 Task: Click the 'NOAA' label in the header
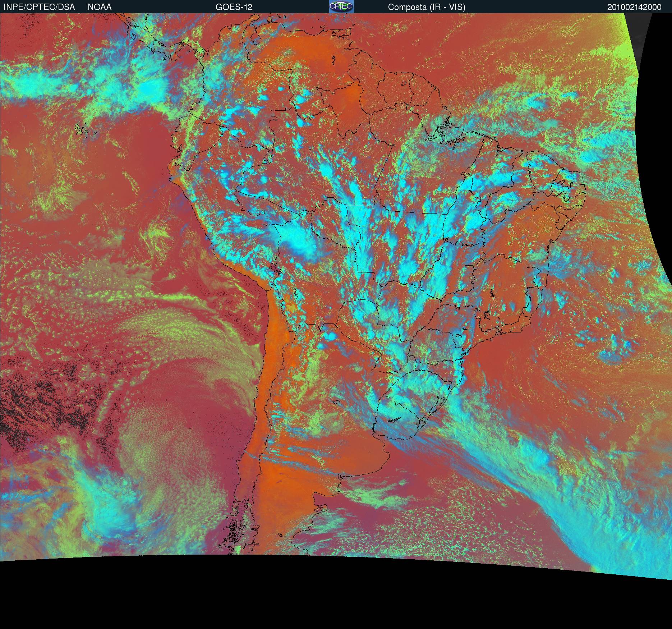pyautogui.click(x=100, y=7)
